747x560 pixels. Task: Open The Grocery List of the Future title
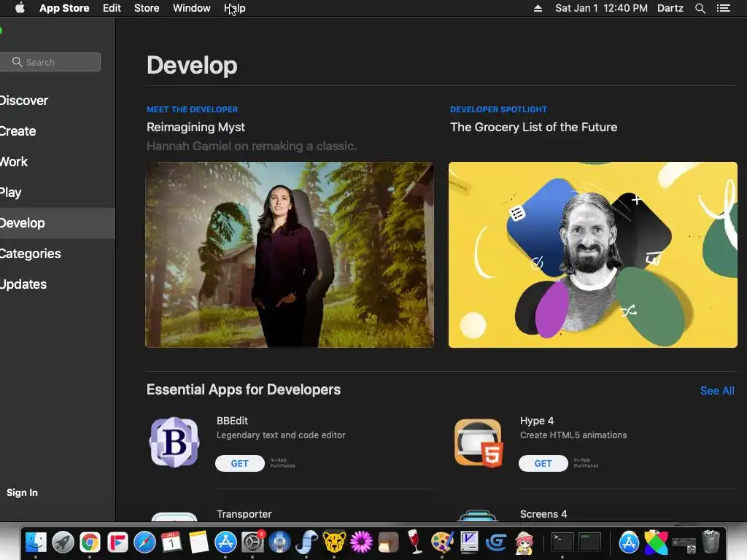click(533, 127)
